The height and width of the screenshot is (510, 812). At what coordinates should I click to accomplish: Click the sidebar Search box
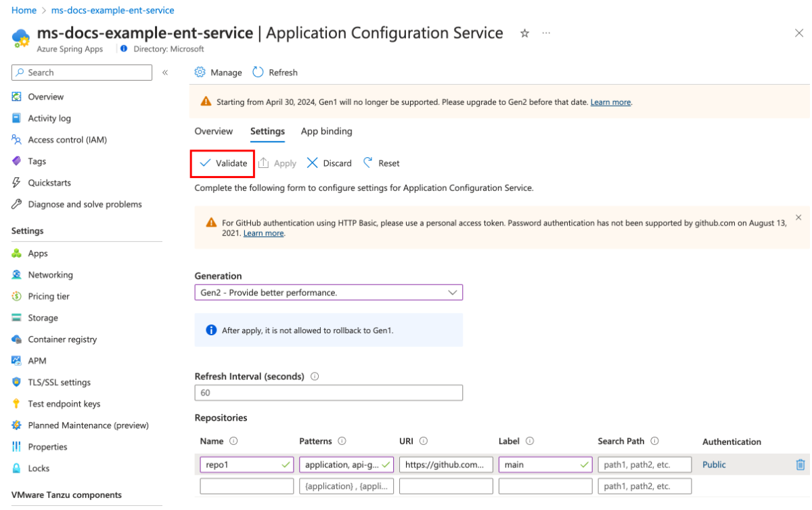point(83,72)
